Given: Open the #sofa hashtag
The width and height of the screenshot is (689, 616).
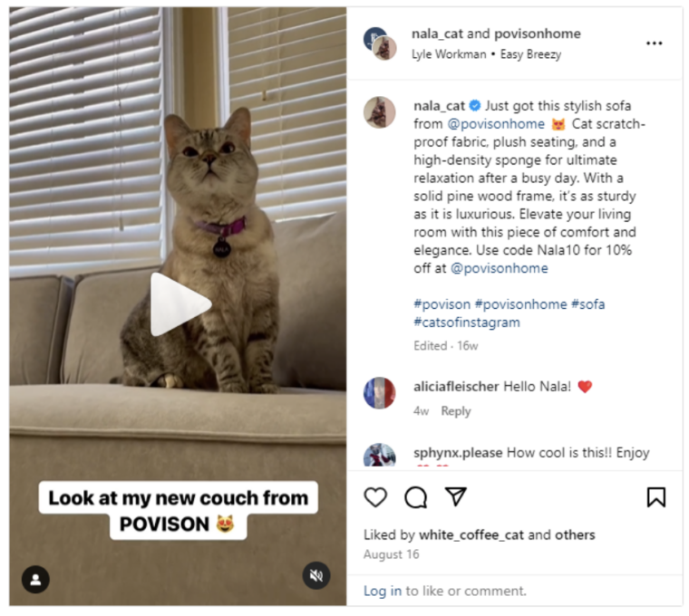Looking at the screenshot, I should point(588,304).
